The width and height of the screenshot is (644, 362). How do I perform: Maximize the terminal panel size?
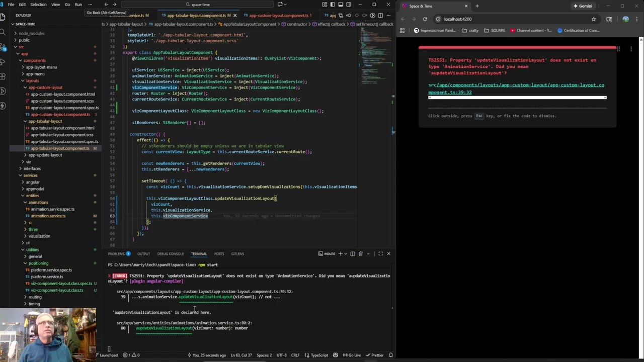tap(380, 254)
